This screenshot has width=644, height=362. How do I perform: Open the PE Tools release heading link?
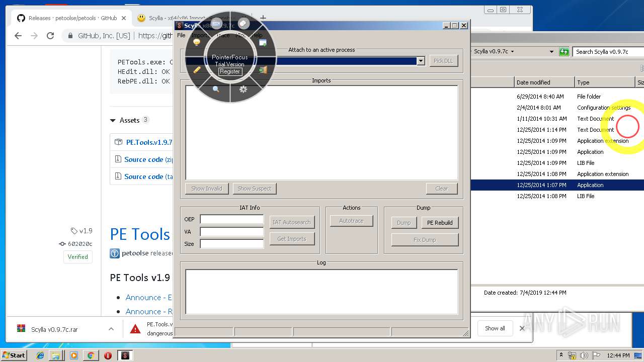point(140,234)
